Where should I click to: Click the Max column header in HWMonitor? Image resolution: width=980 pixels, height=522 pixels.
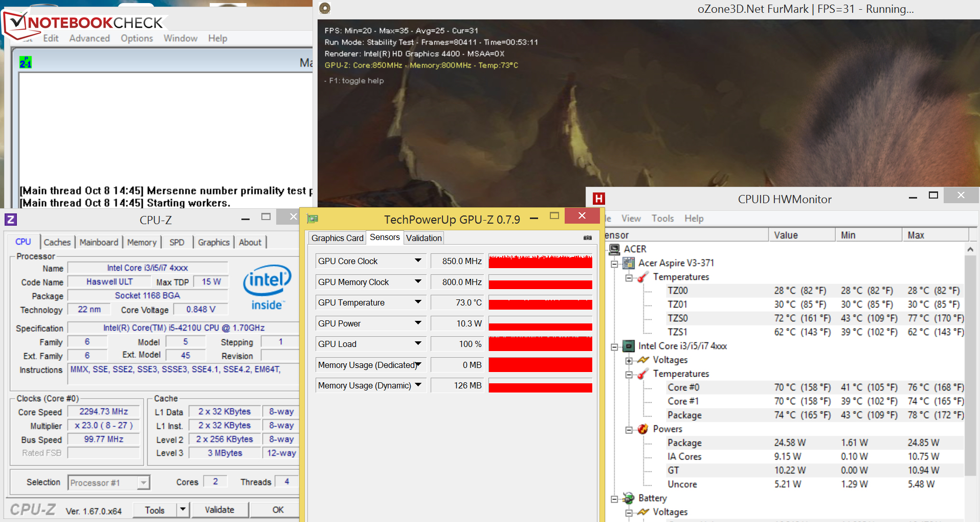936,235
